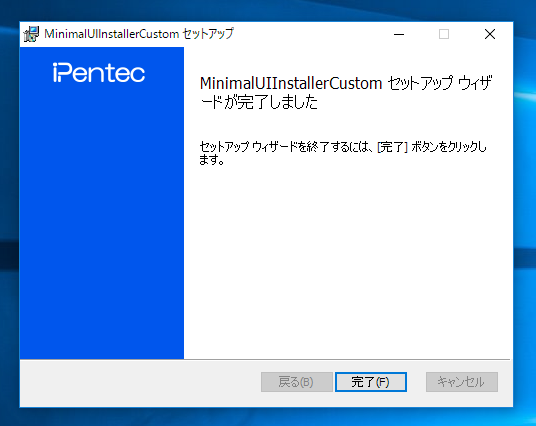
Task: Click the heading text ending in 'が完了しました'
Action: coord(346,92)
